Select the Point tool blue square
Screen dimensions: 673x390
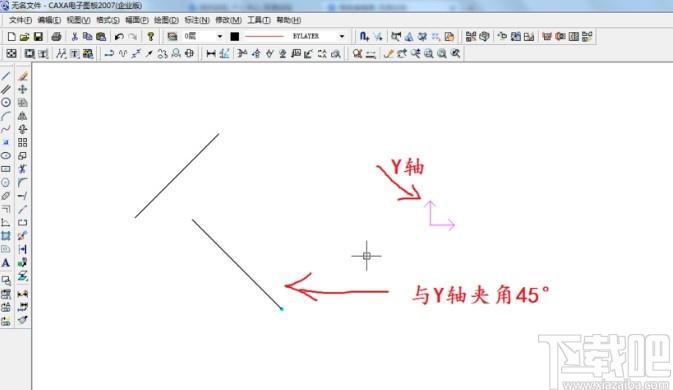pos(6,142)
